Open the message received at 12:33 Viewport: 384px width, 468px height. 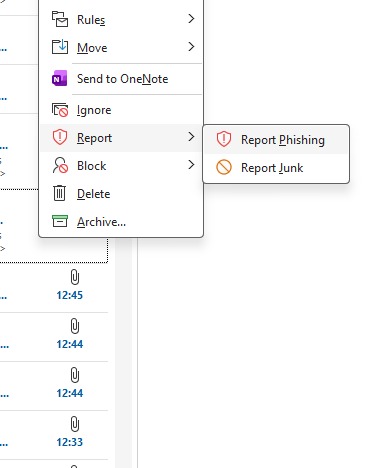coord(54,435)
